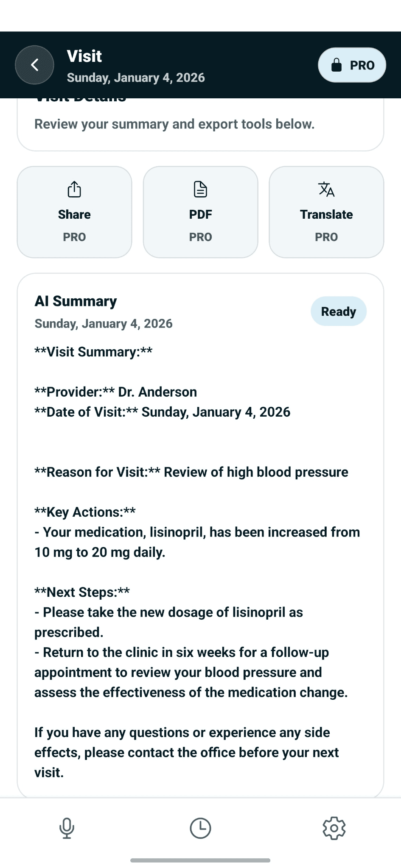The width and height of the screenshot is (401, 868).
Task: Tap the visit date Sunday, January 4, 2026
Action: pyautogui.click(x=136, y=78)
